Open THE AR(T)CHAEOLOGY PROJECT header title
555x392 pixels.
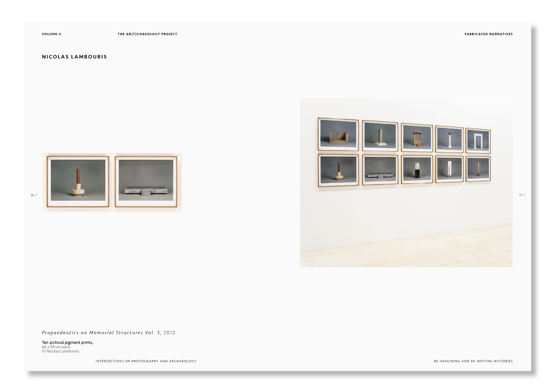tap(147, 34)
